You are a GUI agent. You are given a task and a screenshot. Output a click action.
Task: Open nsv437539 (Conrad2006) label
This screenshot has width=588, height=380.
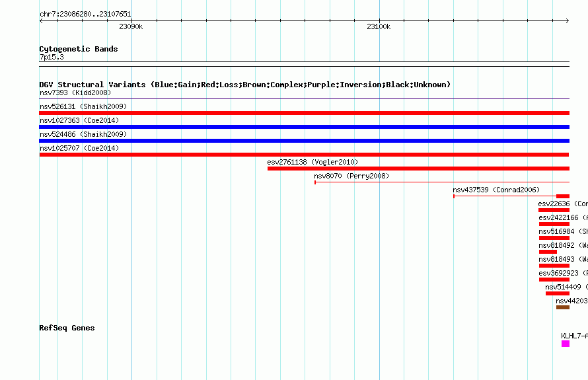[x=496, y=190]
